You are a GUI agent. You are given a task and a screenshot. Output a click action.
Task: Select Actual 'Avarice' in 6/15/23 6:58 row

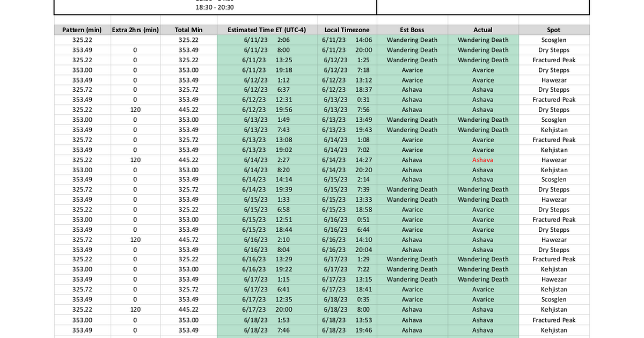483,210
